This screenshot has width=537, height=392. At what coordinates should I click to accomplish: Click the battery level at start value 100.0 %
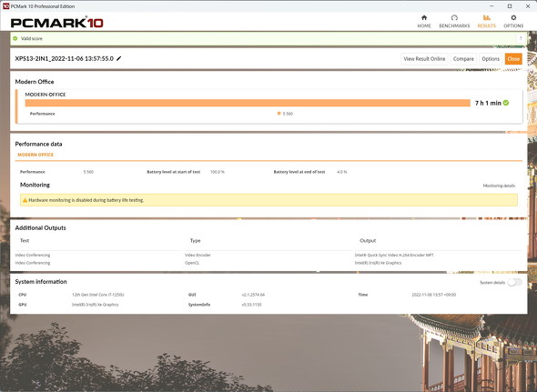(x=218, y=172)
